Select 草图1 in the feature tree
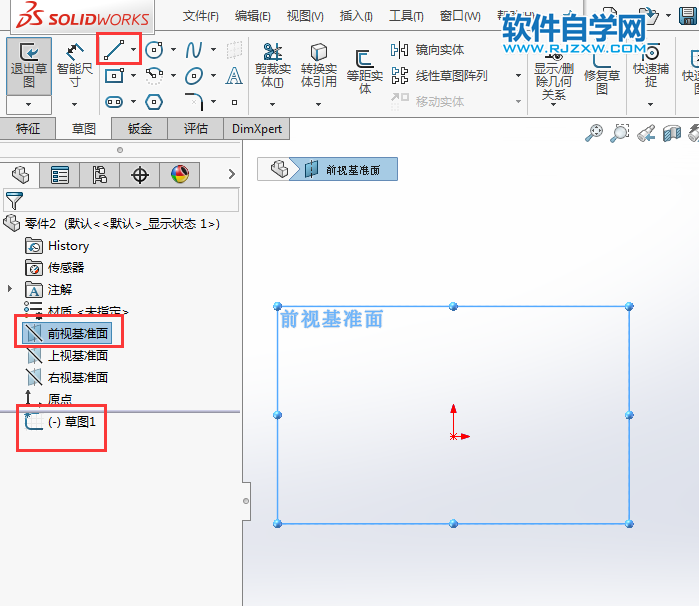 [x=61, y=421]
